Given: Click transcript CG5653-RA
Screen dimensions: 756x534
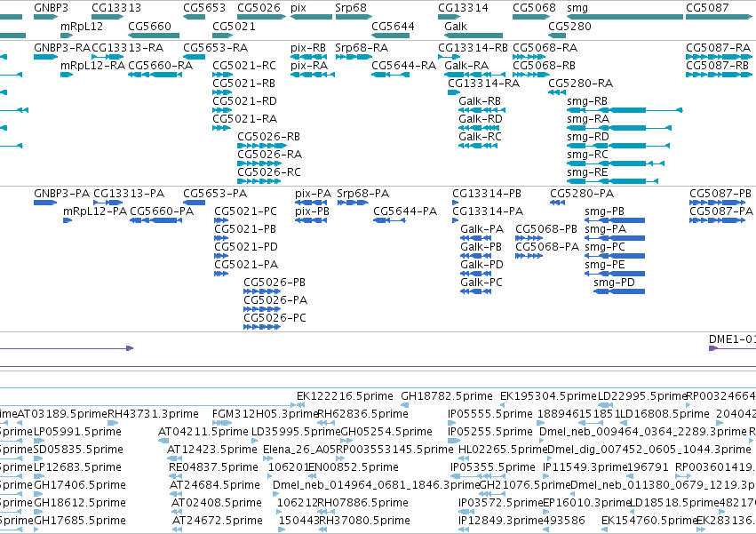Looking at the screenshot, I should coord(216,48).
